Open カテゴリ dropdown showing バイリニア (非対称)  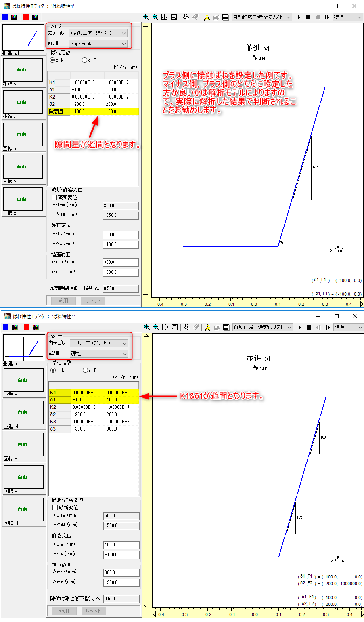[x=98, y=33]
